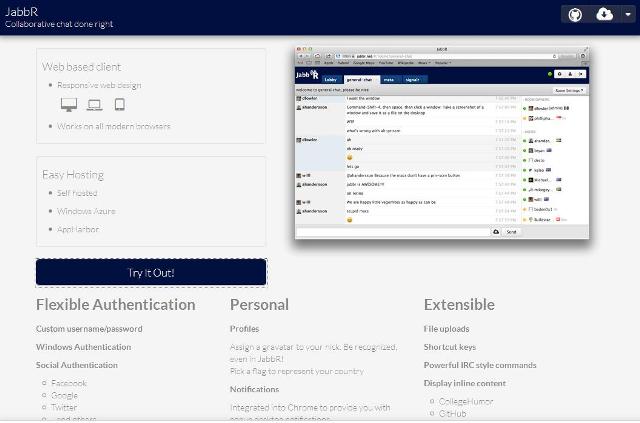Click the tablet device icon
Viewport: 640px width, 423px height.
click(120, 105)
